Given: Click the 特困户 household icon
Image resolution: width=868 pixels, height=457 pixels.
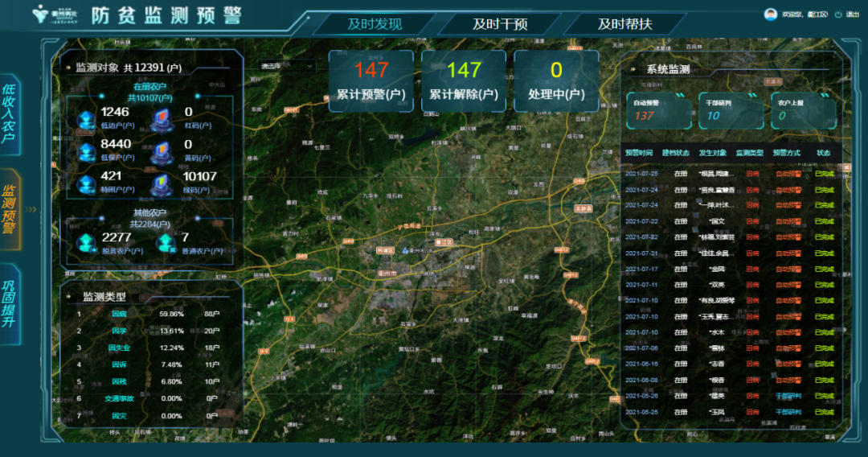Looking at the screenshot, I should click(x=86, y=184).
